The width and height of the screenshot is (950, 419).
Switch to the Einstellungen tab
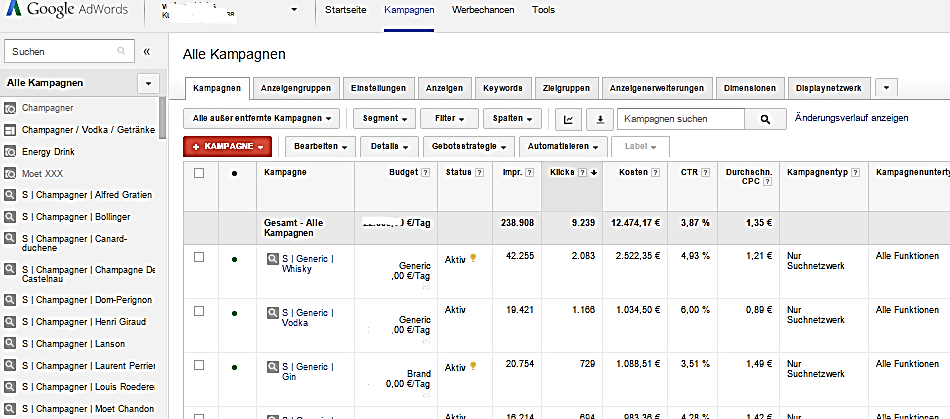[x=378, y=88]
